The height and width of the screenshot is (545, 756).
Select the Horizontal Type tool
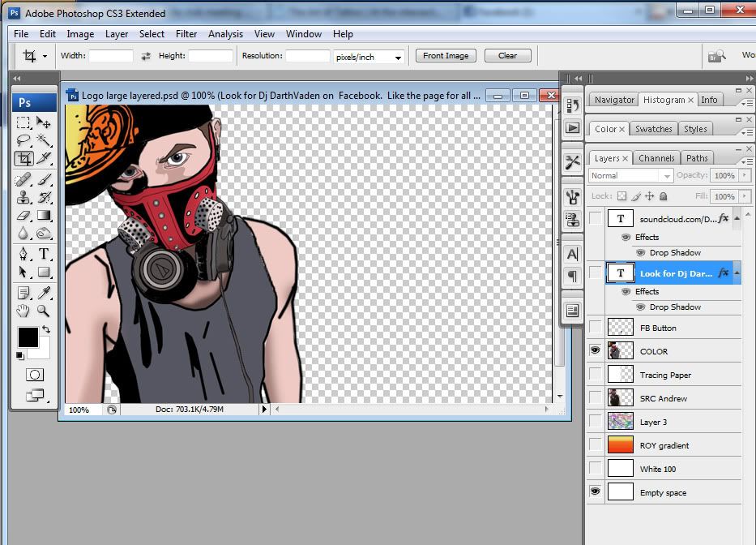[x=44, y=254]
